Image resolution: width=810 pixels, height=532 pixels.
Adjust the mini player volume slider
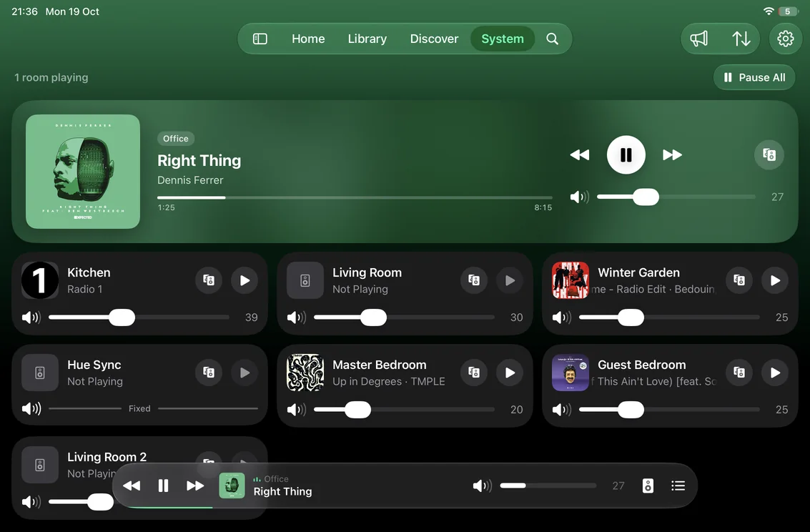[x=548, y=486]
